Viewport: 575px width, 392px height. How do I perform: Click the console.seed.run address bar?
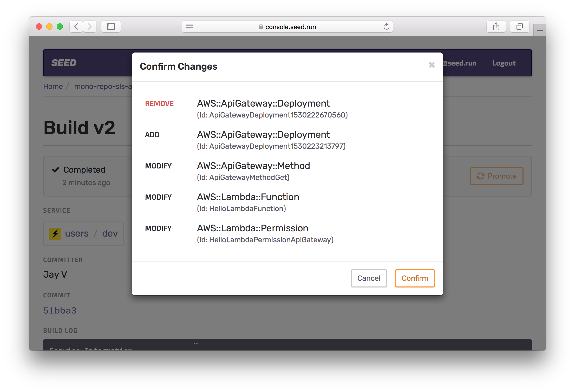tap(290, 27)
